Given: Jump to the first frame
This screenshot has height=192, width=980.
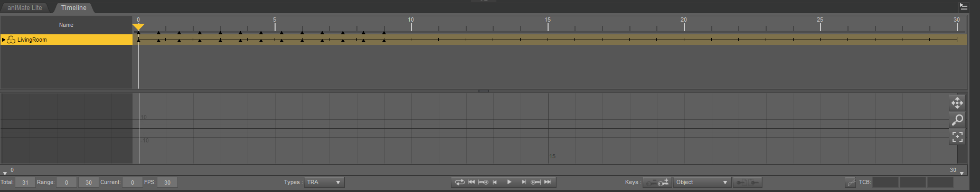Looking at the screenshot, I should (472, 182).
